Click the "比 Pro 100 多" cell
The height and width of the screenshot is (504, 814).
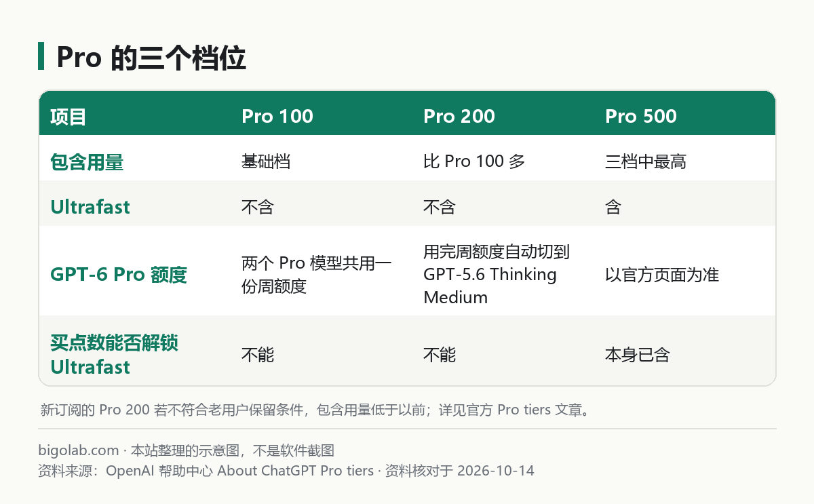(x=474, y=161)
